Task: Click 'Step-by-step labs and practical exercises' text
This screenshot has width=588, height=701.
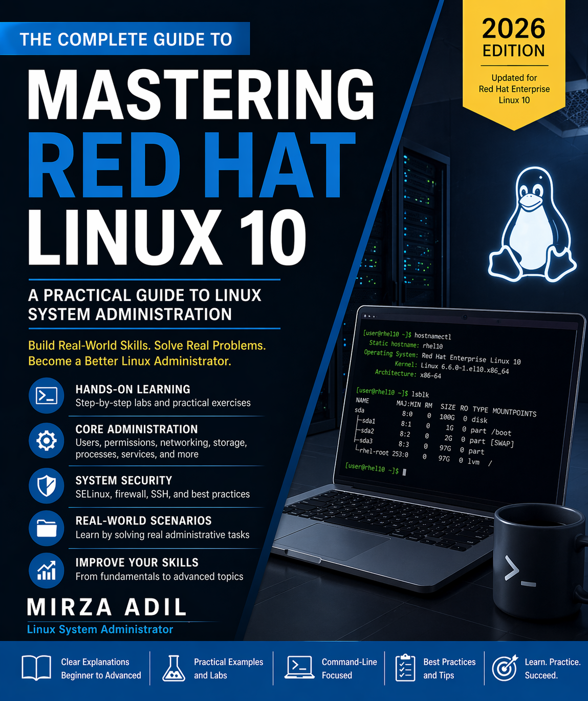Action: click(163, 403)
